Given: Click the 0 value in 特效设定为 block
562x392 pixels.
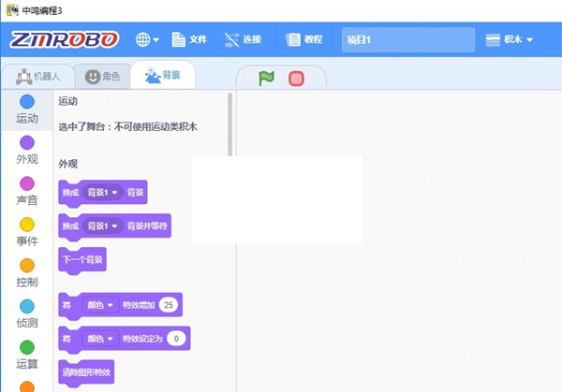Looking at the screenshot, I should [176, 339].
